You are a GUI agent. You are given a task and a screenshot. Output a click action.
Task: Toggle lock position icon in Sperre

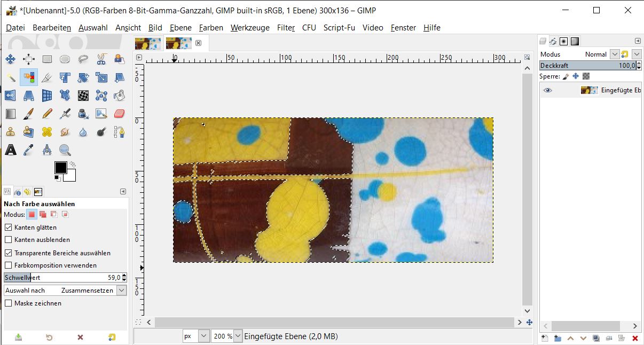click(576, 76)
